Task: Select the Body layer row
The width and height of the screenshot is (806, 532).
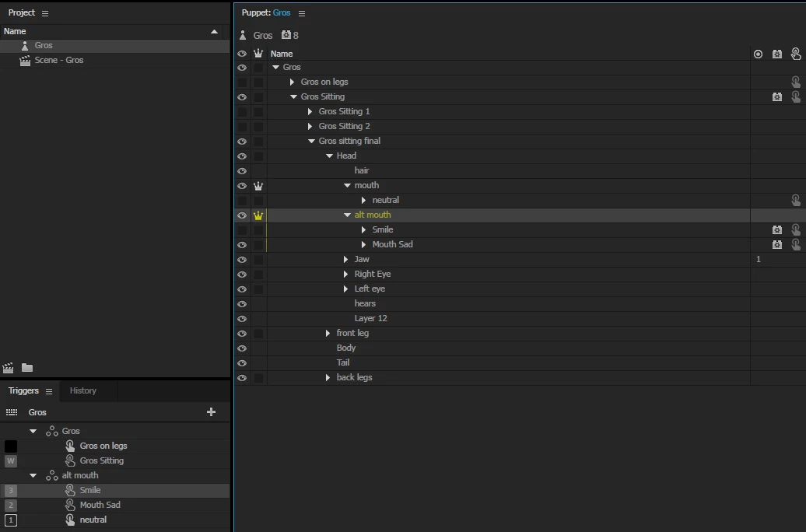Action: tap(520, 348)
